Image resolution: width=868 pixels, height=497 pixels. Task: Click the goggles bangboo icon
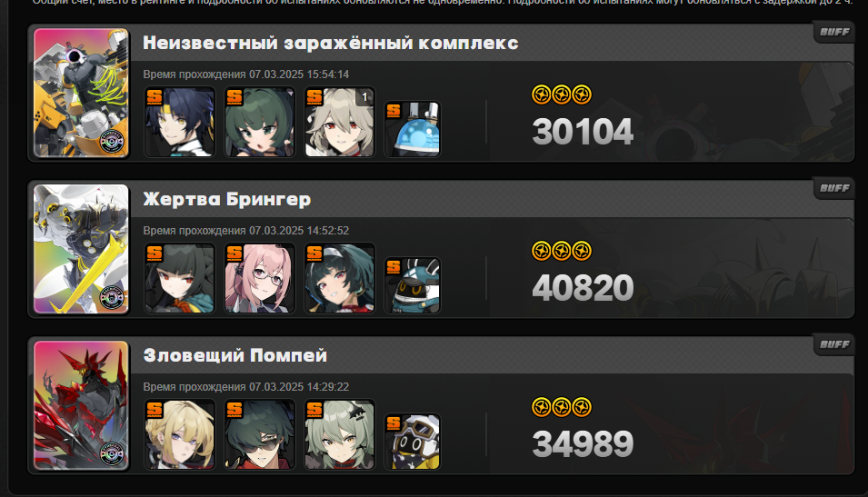coord(413,441)
